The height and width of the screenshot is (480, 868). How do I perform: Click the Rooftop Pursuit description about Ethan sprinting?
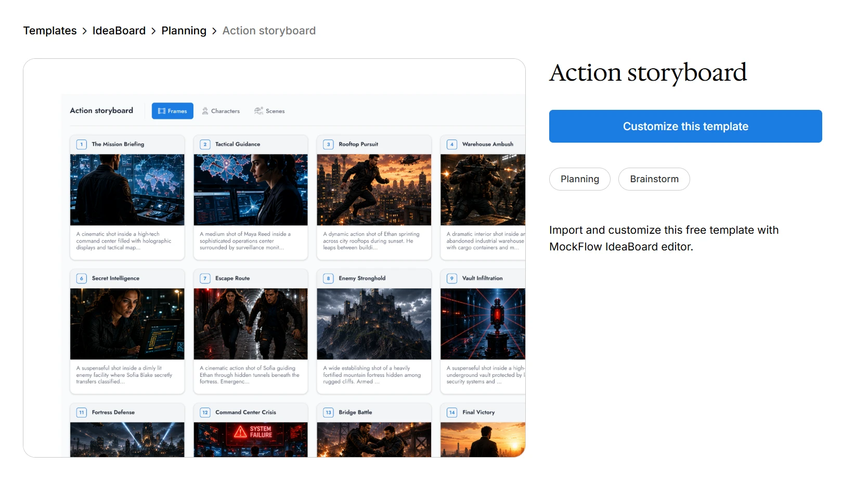point(371,241)
